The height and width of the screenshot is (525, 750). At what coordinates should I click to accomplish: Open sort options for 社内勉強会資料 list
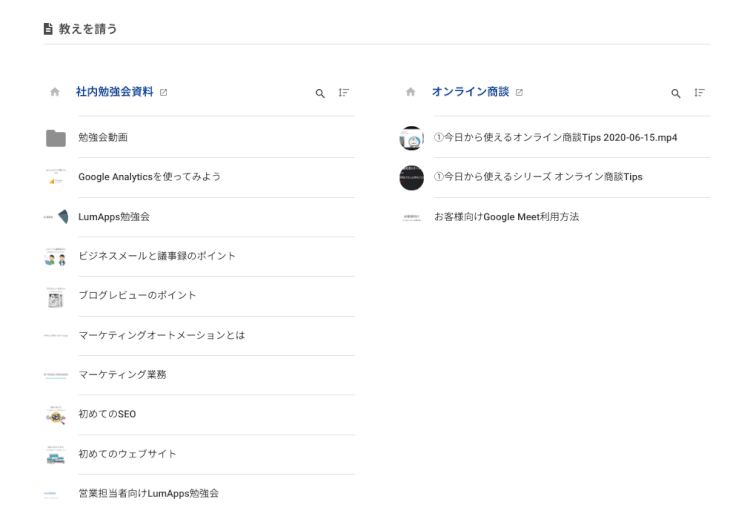pos(344,93)
